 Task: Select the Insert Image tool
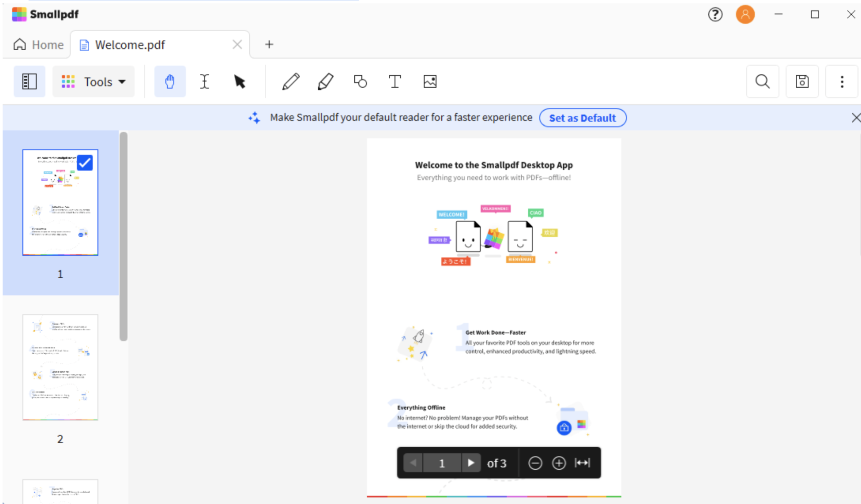tap(430, 82)
